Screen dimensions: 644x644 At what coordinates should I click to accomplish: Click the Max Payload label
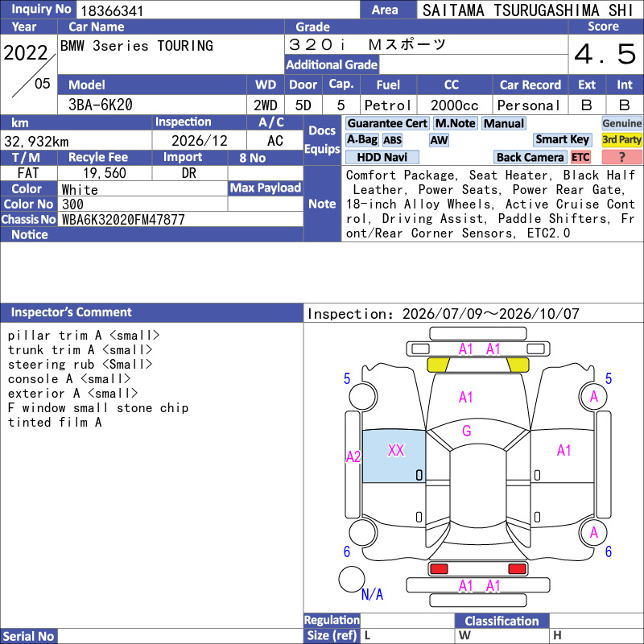click(266, 188)
